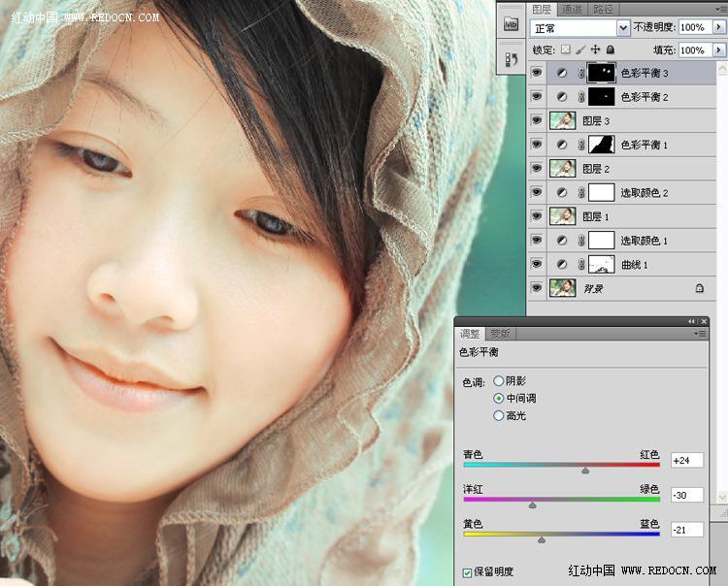728x586 pixels.
Task: Hide the 背景 layer
Action: point(537,288)
